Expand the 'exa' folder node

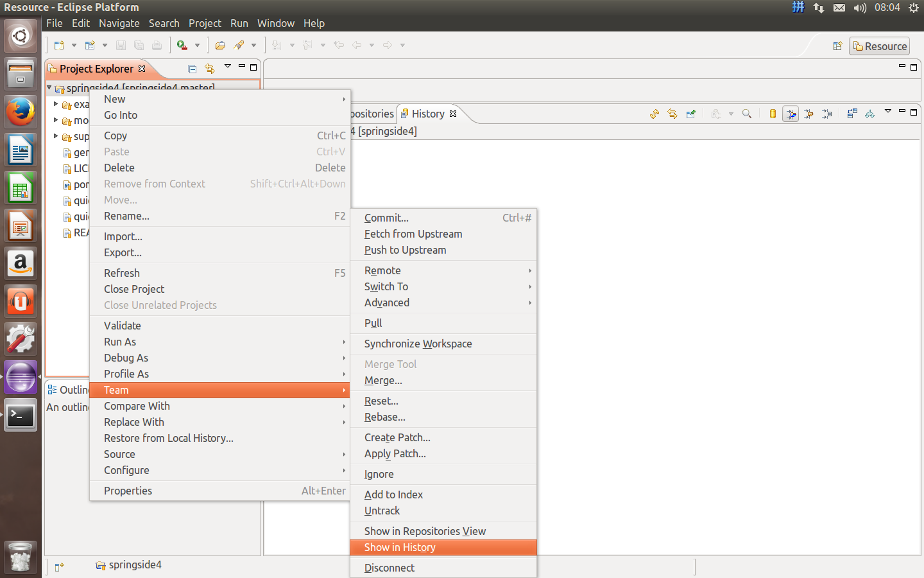[56, 104]
